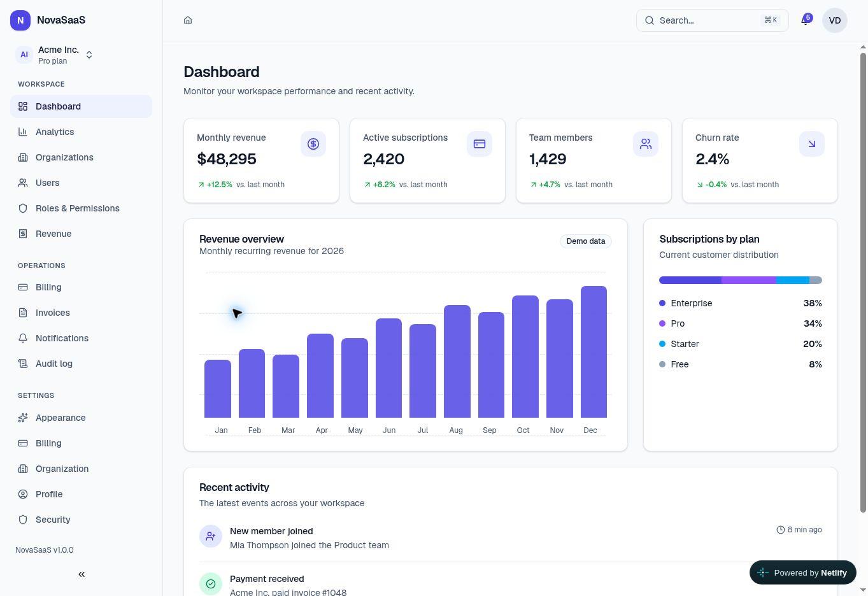Image resolution: width=868 pixels, height=596 pixels.
Task: Click the Analytics chart icon in sidebar
Action: click(23, 132)
